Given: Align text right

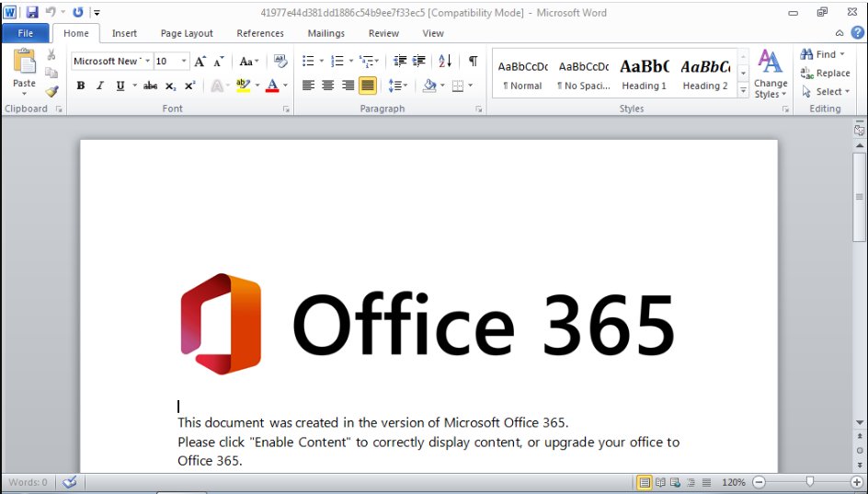Looking at the screenshot, I should [x=348, y=86].
